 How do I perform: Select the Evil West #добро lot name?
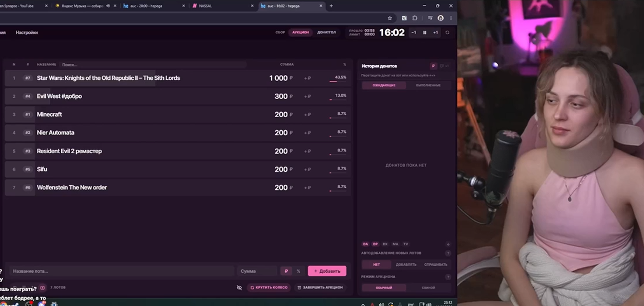(59, 96)
